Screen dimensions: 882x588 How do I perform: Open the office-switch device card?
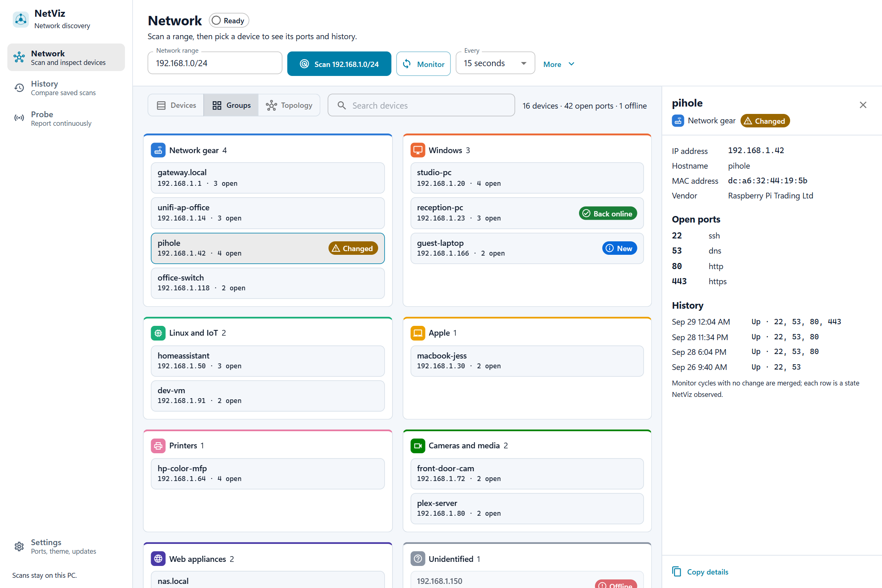click(x=267, y=283)
